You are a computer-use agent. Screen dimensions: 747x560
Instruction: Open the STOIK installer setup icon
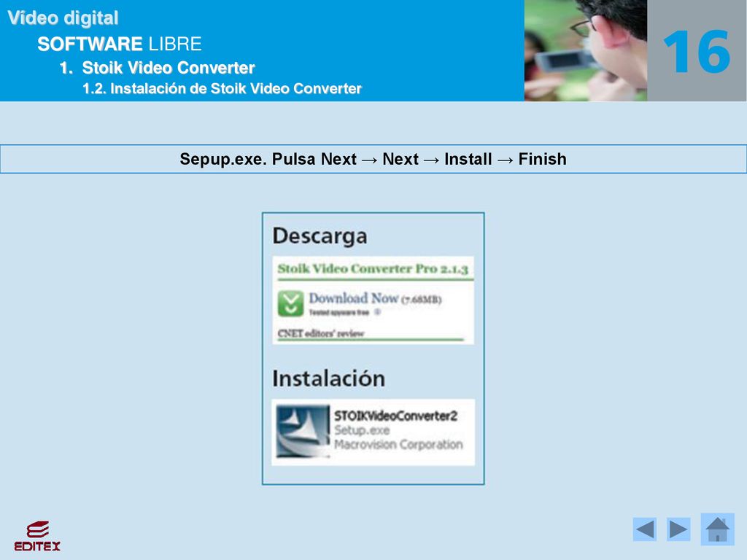tap(303, 432)
